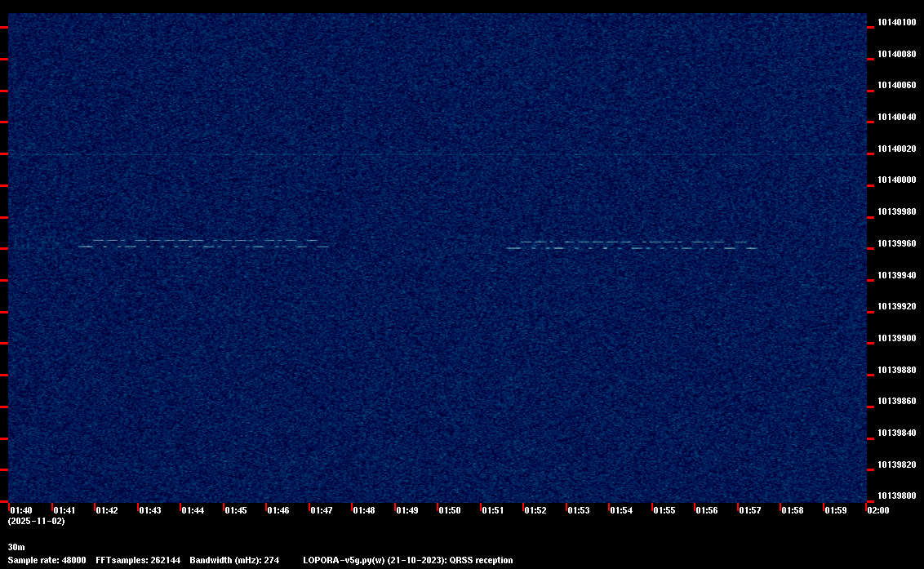Viewport: 924px width, 569px height.
Task: Click the 01:47 time label
Action: (321, 510)
